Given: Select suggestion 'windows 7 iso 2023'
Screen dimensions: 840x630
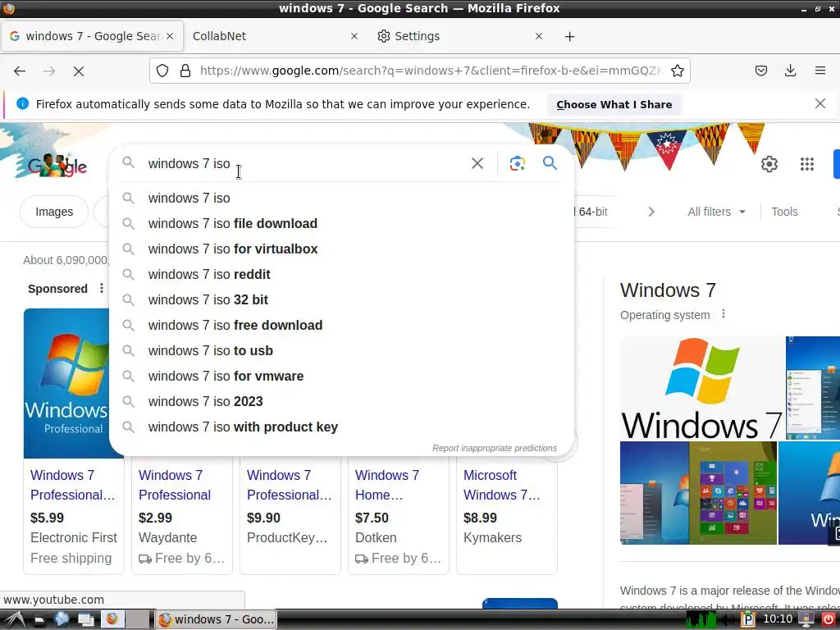Looking at the screenshot, I should (x=341, y=402).
